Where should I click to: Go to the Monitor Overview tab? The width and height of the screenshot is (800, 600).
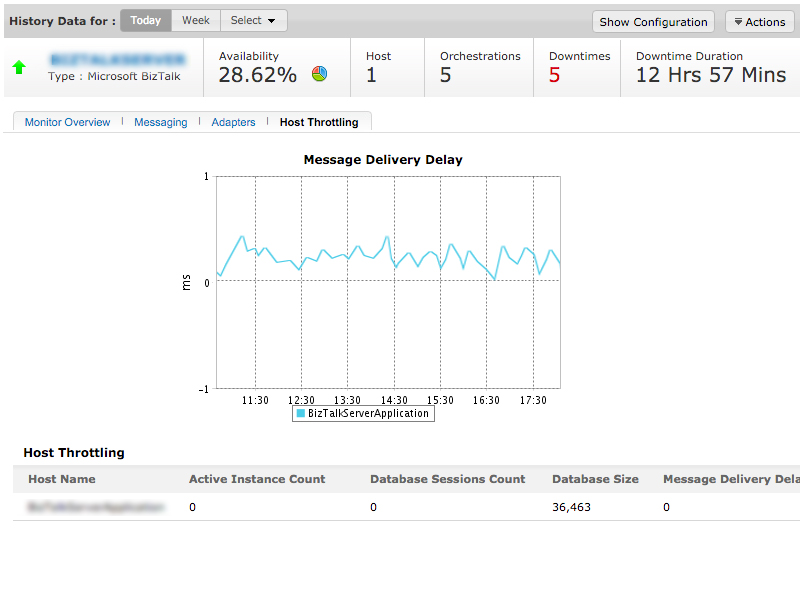click(67, 122)
